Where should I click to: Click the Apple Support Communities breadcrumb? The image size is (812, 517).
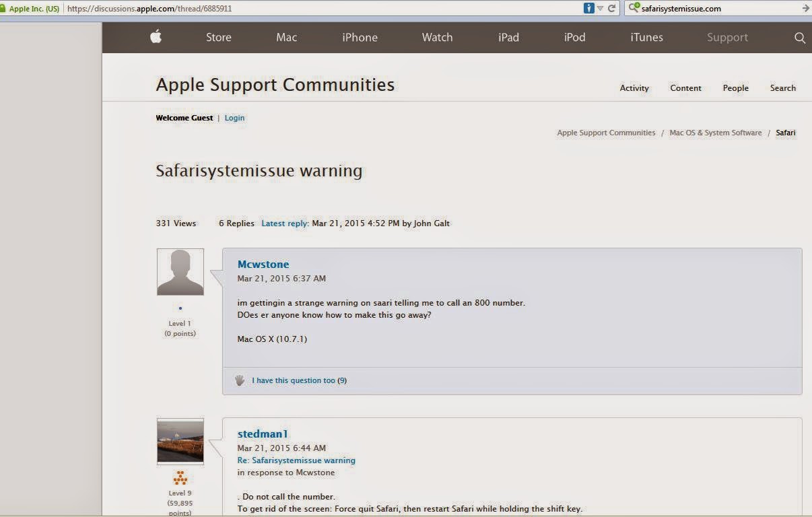[x=606, y=133]
